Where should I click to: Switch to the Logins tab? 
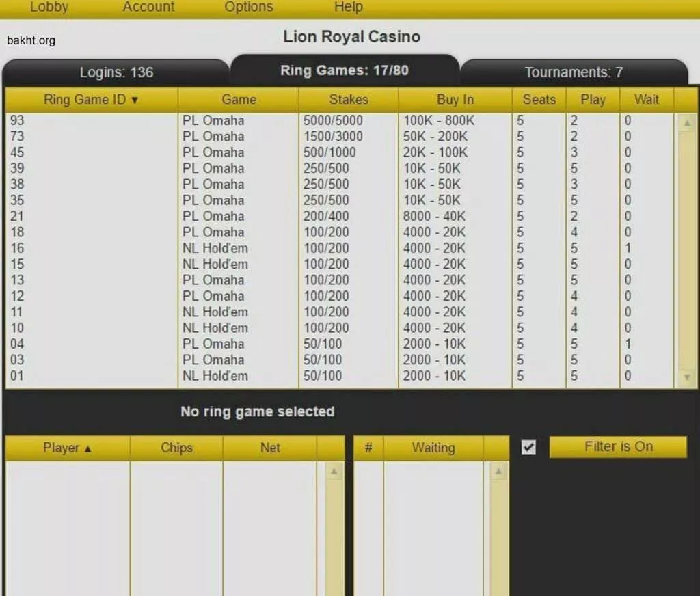[116, 72]
